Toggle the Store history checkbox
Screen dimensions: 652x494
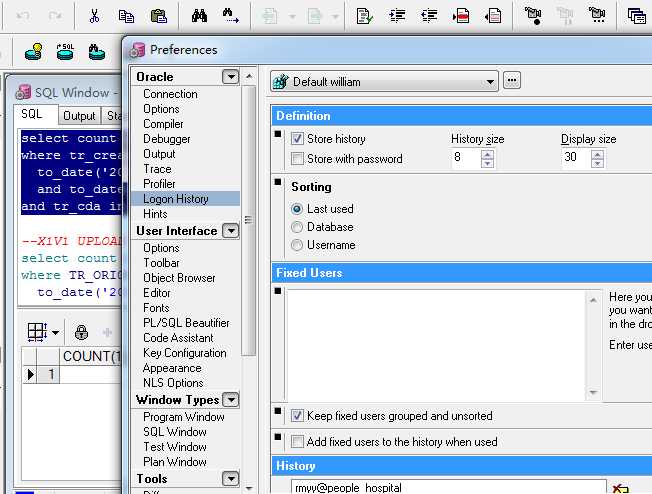click(297, 138)
